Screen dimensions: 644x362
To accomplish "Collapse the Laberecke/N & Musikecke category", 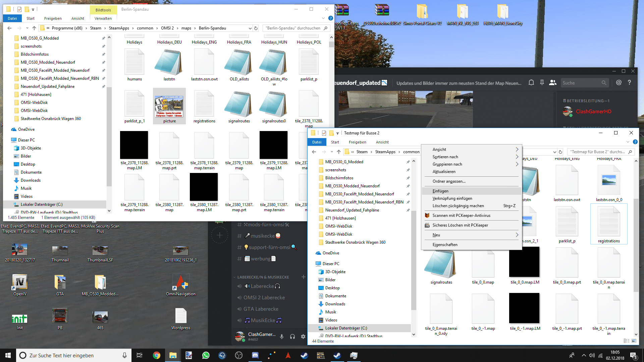I will click(x=263, y=277).
